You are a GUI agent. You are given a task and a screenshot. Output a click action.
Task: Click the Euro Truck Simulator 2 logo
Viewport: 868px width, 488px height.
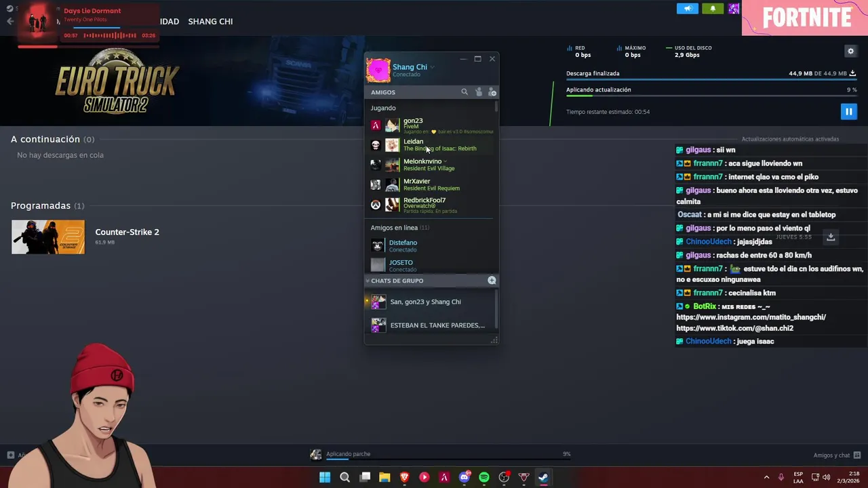pos(117,81)
